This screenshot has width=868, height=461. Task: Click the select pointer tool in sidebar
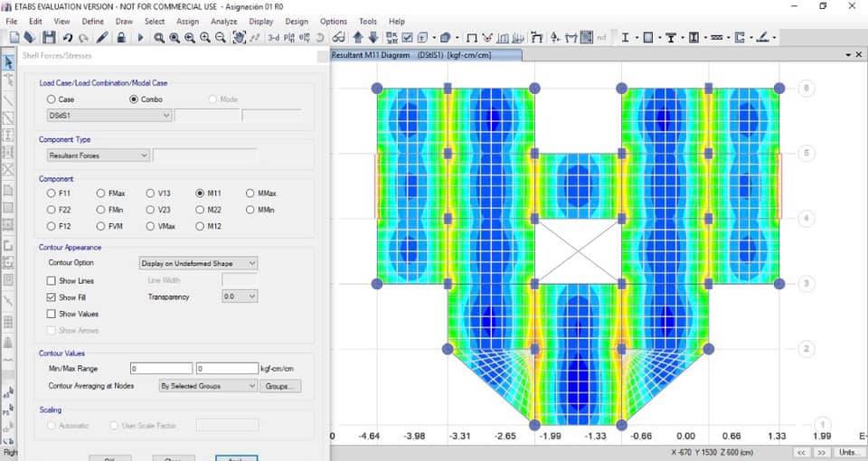(8, 62)
